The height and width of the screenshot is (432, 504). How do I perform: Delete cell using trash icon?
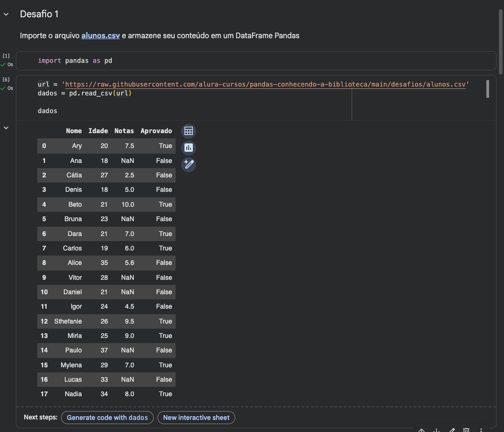click(x=466, y=430)
